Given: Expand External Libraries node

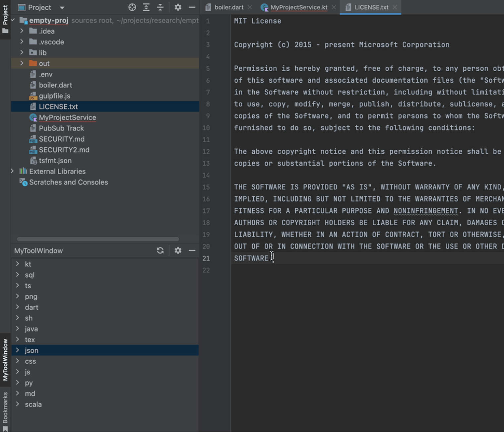Looking at the screenshot, I should (x=13, y=171).
